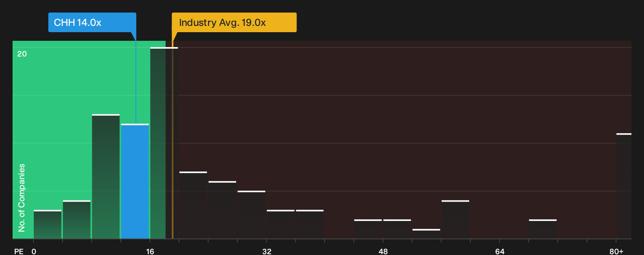Click the CHH 14.0x blue label
This screenshot has height=255, width=644.
click(x=92, y=22)
